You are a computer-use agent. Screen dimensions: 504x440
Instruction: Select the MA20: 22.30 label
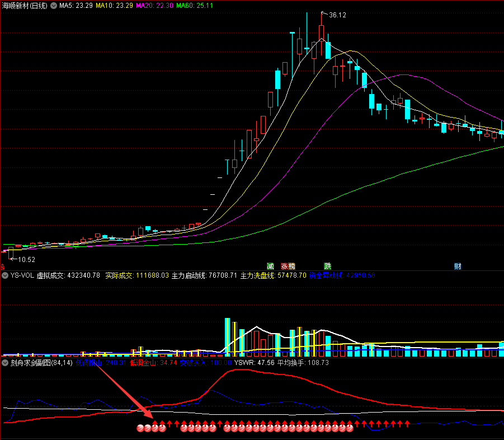pos(154,6)
